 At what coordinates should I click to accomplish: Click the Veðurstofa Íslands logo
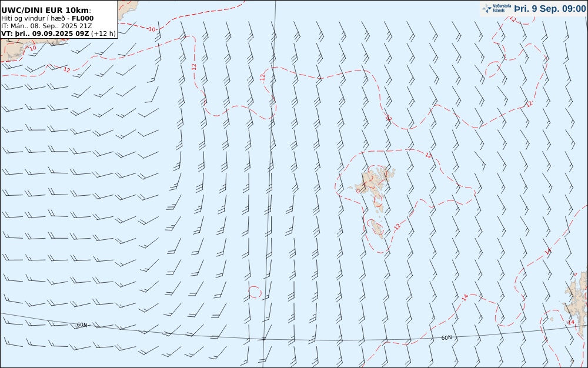pyautogui.click(x=496, y=8)
